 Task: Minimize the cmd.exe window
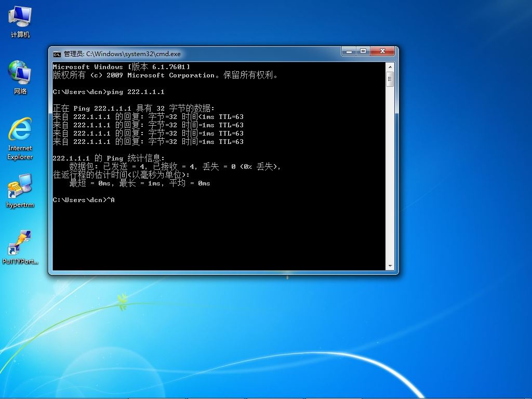tap(349, 51)
